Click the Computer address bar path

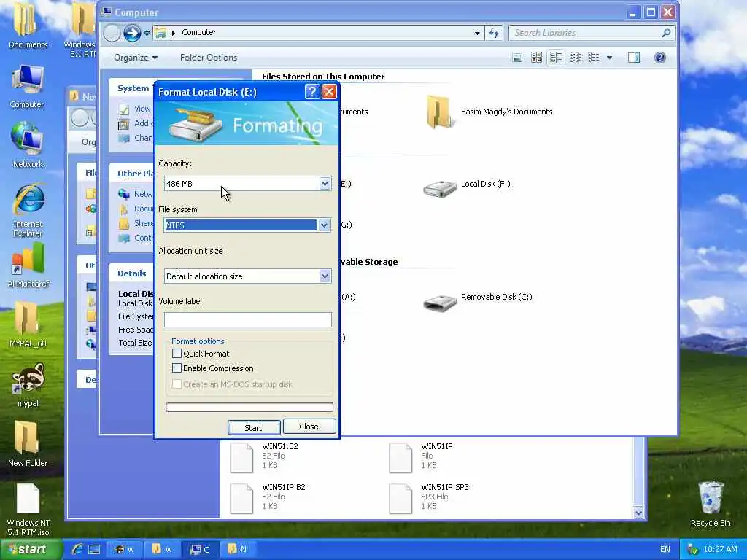point(199,32)
